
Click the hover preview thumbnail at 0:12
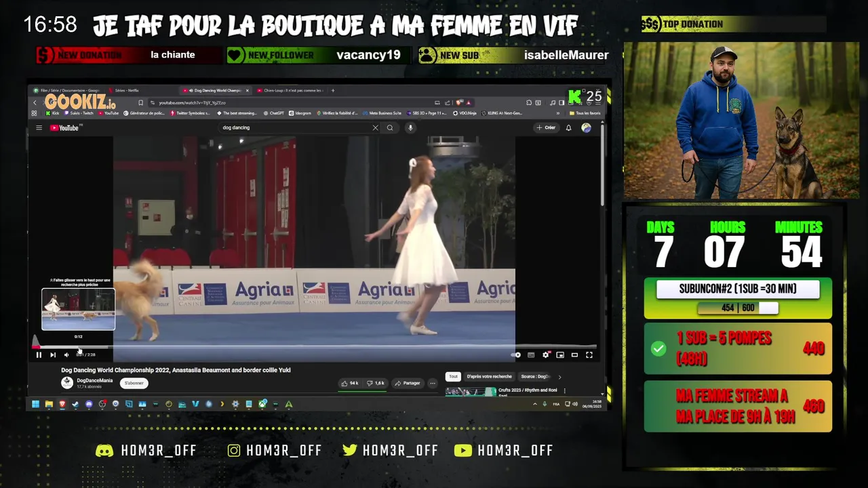pos(79,309)
